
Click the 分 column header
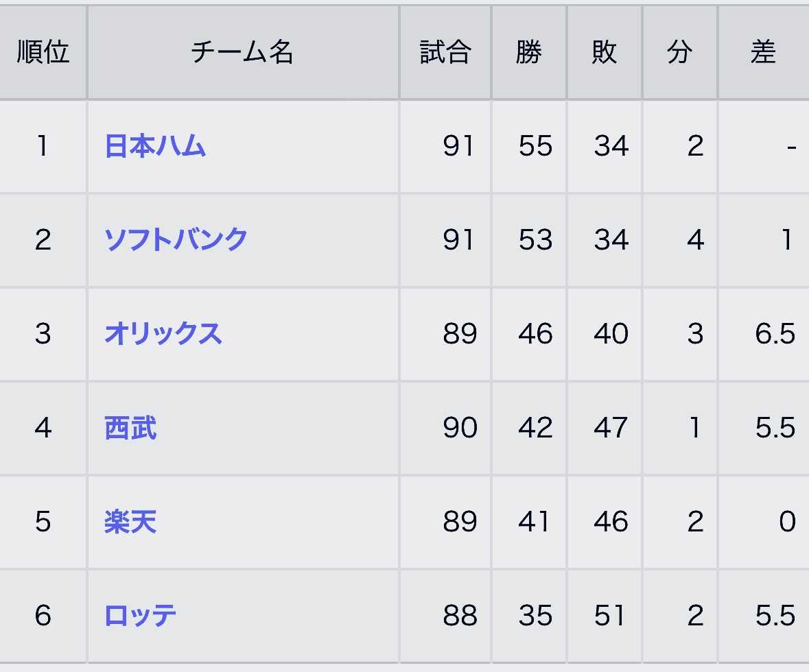point(679,52)
